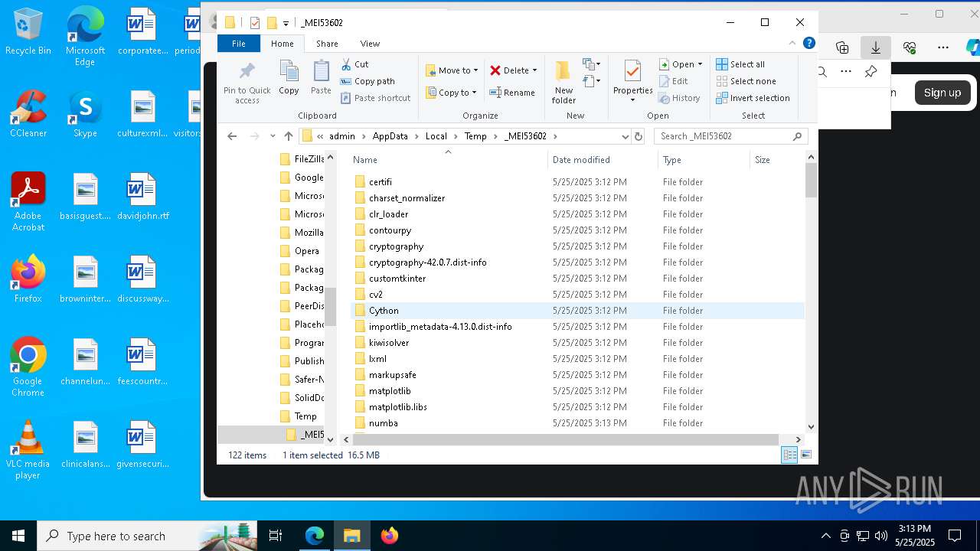Switch to the View ribbon tab
The height and width of the screenshot is (551, 980).
[370, 44]
